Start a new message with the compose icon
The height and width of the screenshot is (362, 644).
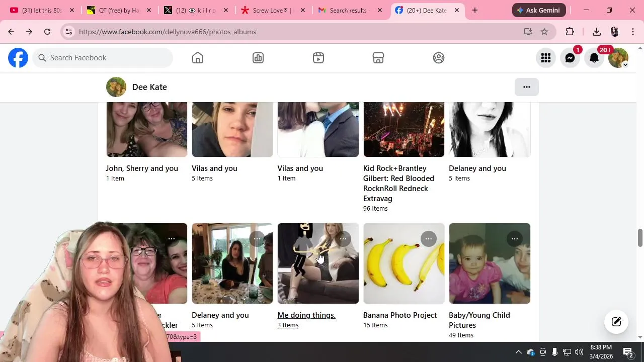click(x=616, y=322)
